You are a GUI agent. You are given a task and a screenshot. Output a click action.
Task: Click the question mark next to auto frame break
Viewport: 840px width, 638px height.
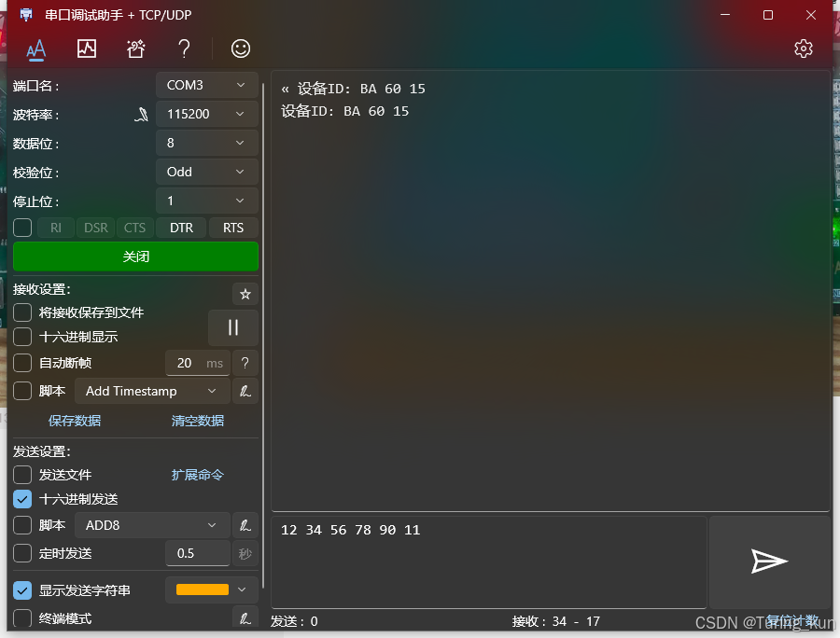pos(245,363)
